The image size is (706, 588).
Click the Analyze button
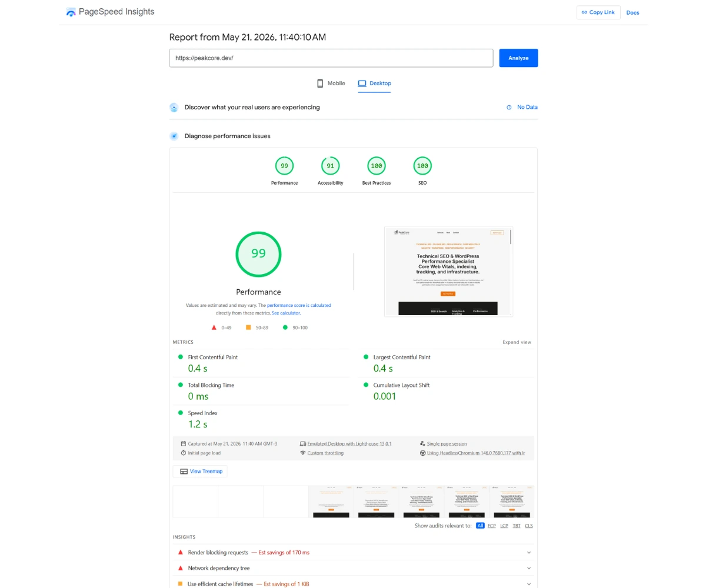click(518, 58)
